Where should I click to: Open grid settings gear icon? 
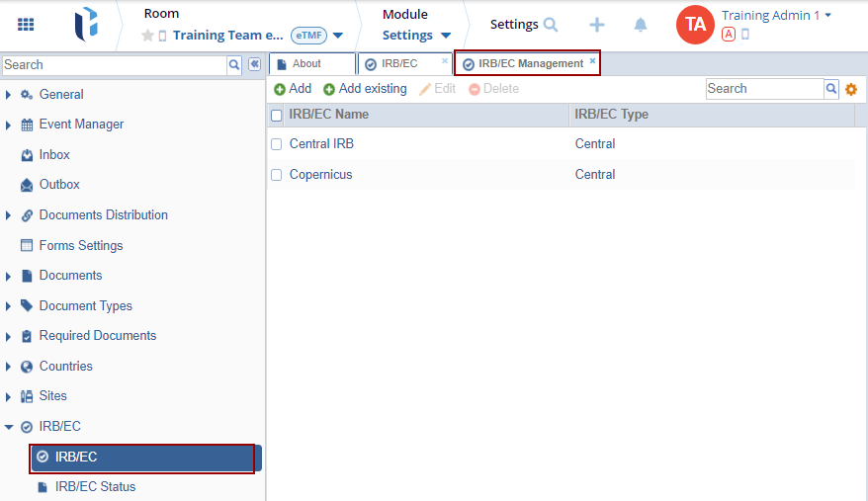pyautogui.click(x=851, y=89)
